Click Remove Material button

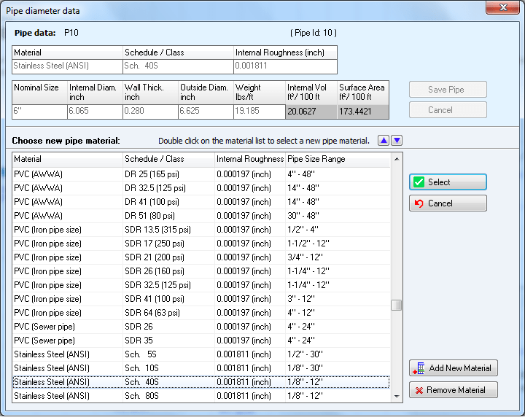point(454,390)
